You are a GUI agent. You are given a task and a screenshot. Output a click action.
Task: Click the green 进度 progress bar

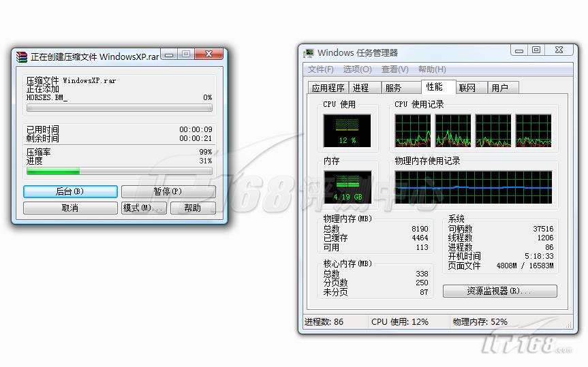click(119, 172)
